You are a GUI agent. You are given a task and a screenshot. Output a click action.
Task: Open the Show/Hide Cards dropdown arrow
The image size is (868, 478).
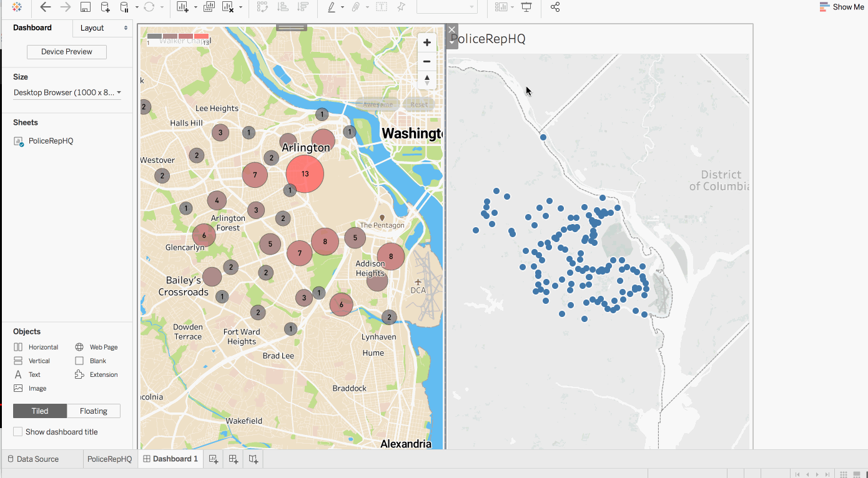512,7
